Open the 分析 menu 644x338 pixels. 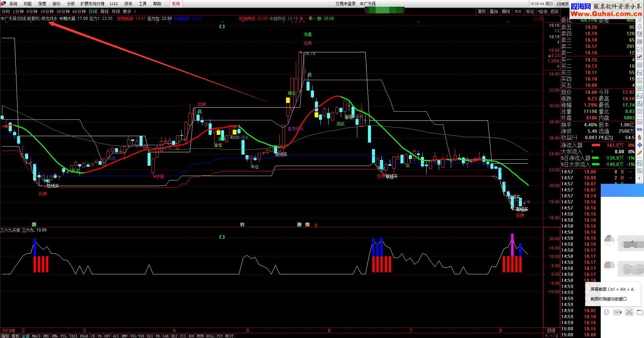(71, 4)
